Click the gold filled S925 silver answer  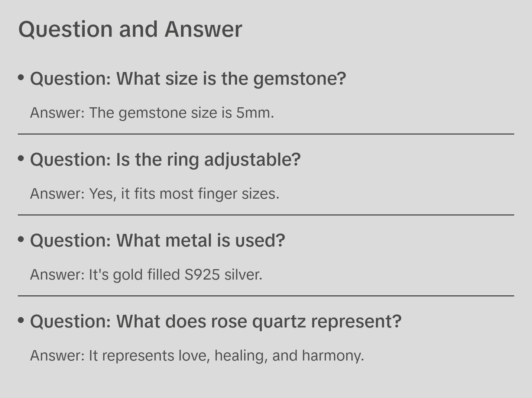point(146,275)
